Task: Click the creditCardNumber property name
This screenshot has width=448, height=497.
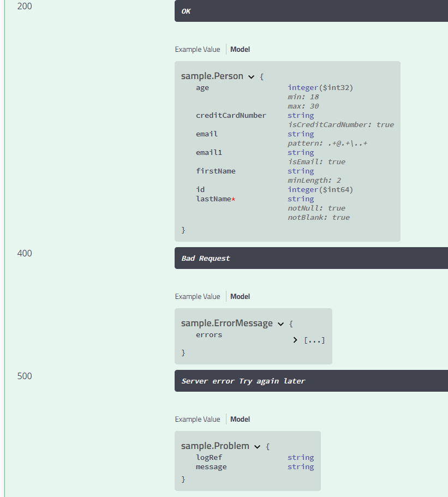Action: tap(231, 116)
